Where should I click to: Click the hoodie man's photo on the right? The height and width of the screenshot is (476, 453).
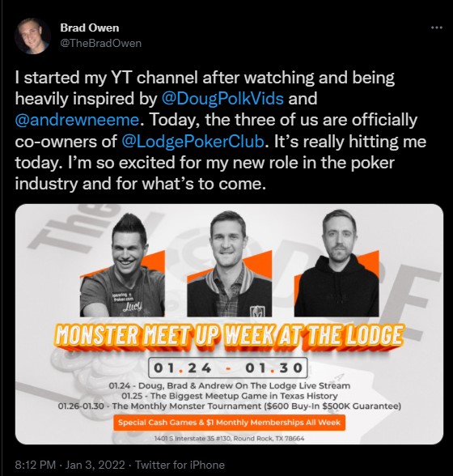pos(337,263)
